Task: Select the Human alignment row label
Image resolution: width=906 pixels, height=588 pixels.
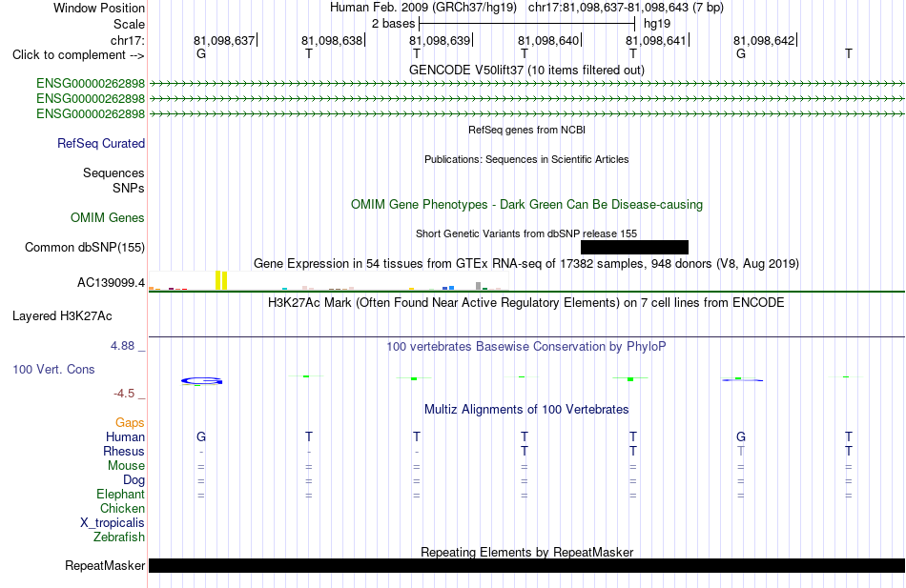Action: (x=125, y=436)
